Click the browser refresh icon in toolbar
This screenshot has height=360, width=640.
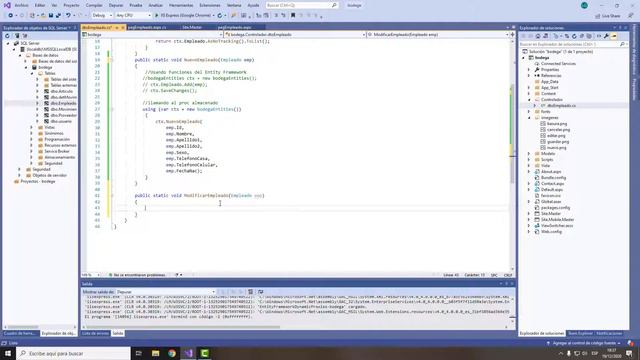click(220, 15)
